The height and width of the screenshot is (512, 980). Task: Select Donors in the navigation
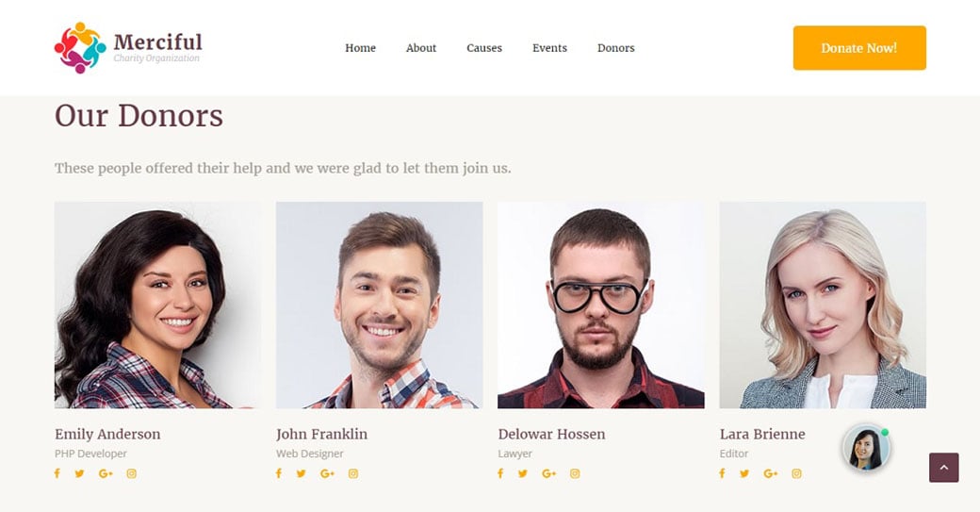point(616,48)
